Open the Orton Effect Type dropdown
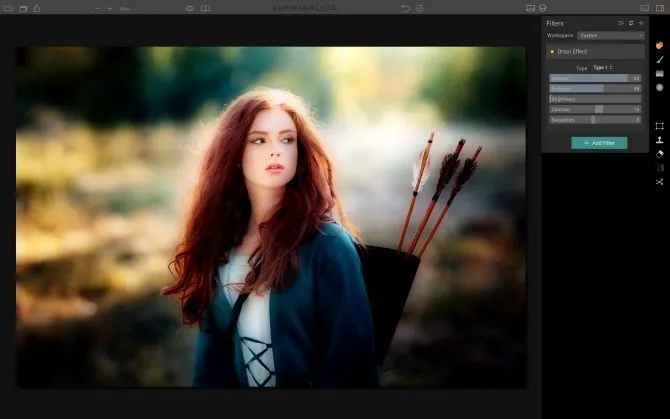 [603, 67]
